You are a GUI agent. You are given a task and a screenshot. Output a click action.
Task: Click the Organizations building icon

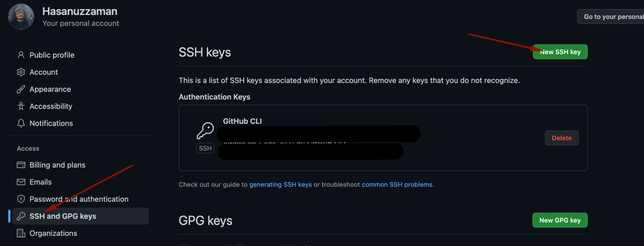click(x=21, y=233)
